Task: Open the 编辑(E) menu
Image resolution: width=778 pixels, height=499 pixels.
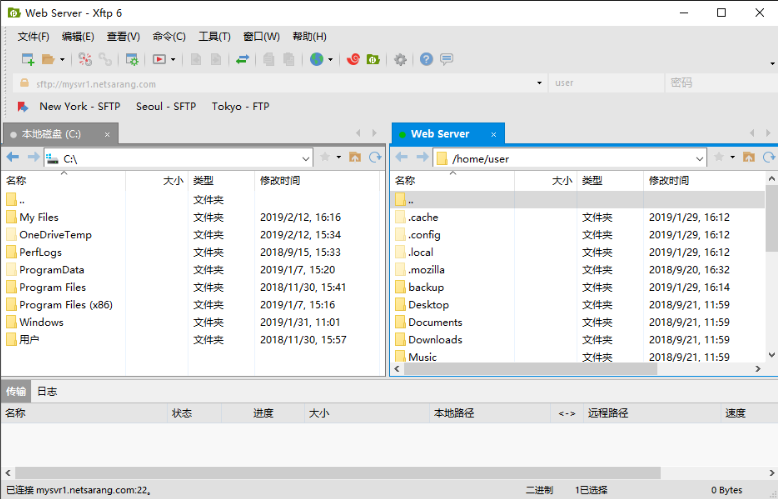Action: click(x=78, y=37)
